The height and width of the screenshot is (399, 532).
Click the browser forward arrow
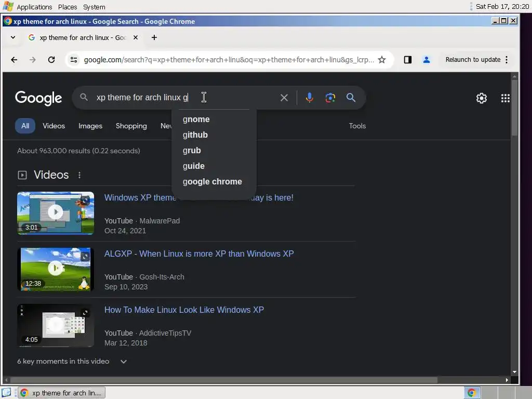[x=33, y=60]
